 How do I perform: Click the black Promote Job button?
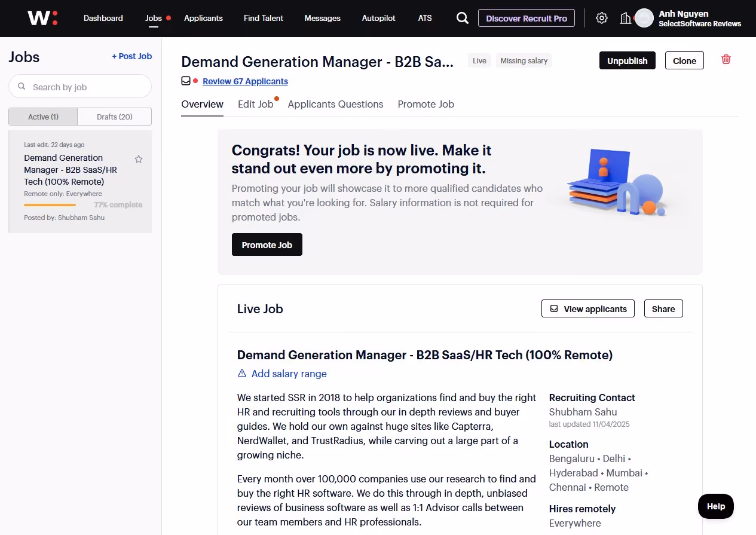click(x=267, y=244)
